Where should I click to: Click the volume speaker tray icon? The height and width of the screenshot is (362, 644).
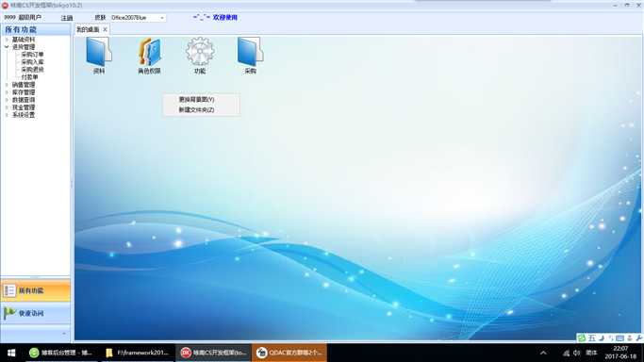[577, 353]
